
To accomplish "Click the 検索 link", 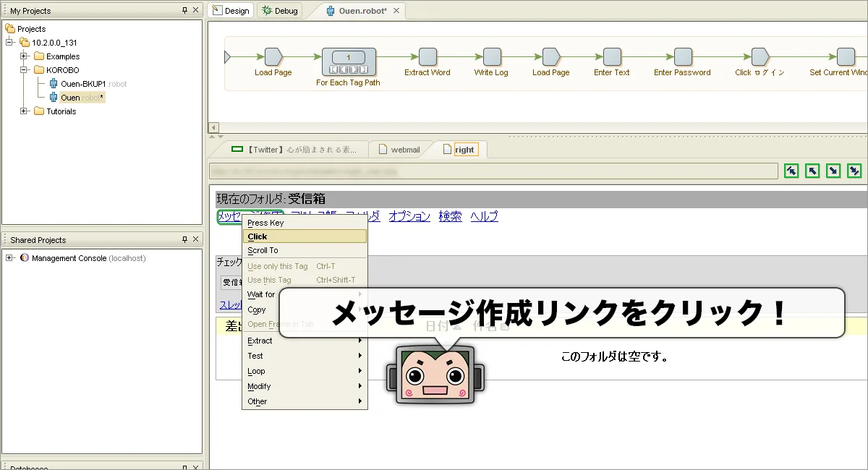I will click(451, 216).
